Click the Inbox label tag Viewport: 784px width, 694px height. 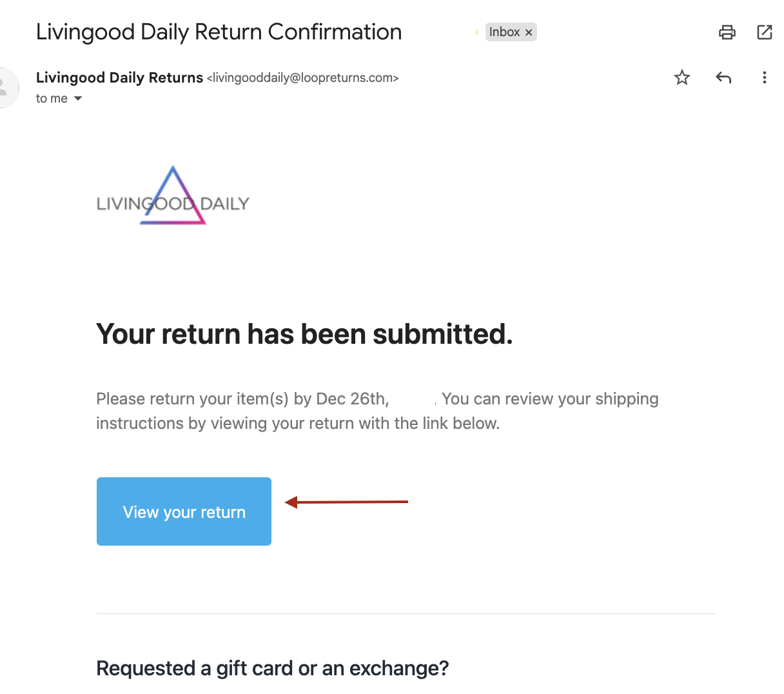coord(504,32)
